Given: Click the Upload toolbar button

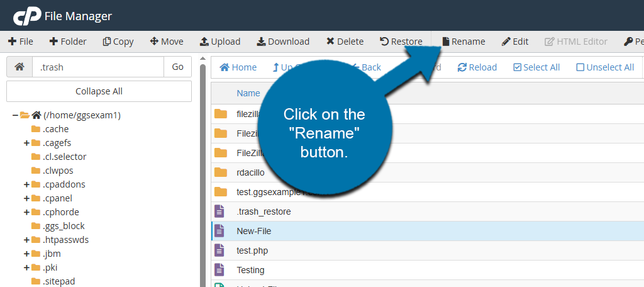Looking at the screenshot, I should tap(219, 42).
